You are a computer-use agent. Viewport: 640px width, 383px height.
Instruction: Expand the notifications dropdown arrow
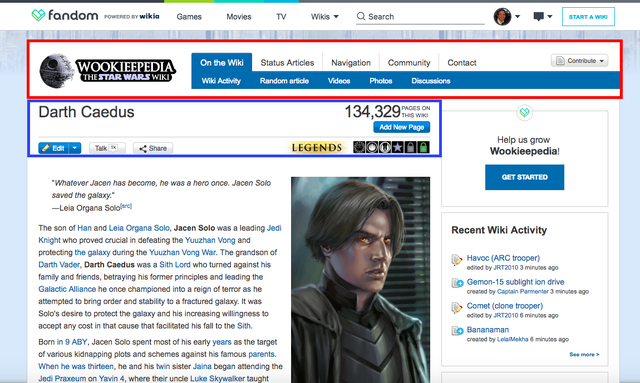(549, 17)
